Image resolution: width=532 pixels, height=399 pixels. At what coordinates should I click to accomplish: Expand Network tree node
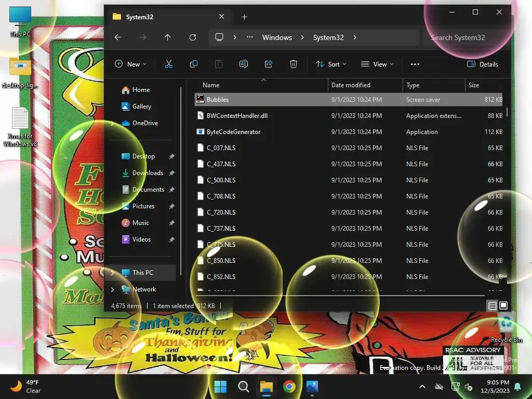[112, 289]
